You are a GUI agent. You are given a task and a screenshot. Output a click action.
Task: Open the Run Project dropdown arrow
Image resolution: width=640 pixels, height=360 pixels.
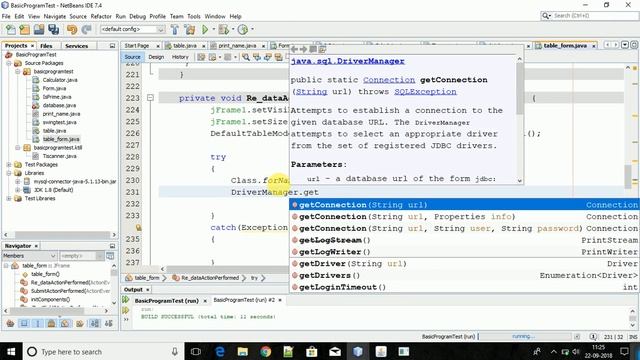213,29
